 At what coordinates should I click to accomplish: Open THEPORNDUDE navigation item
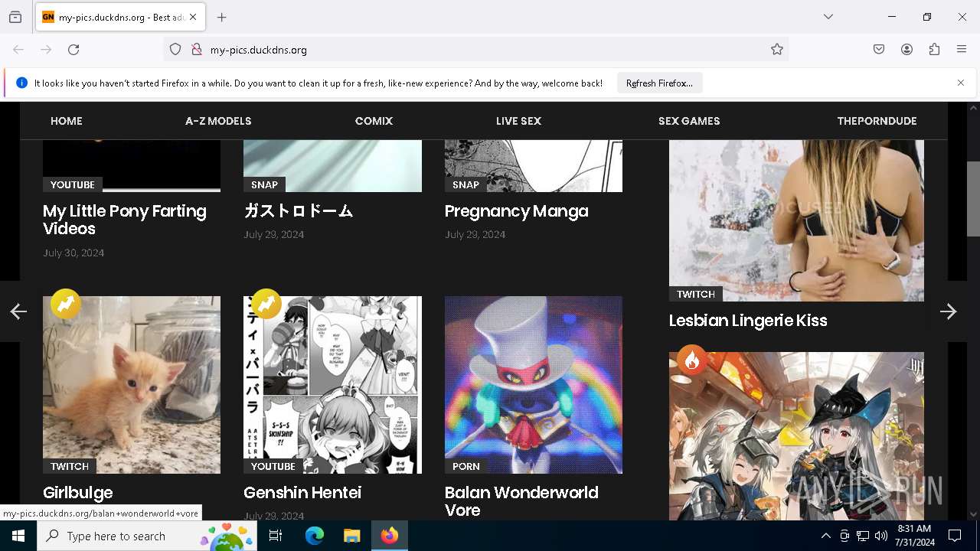877,121
